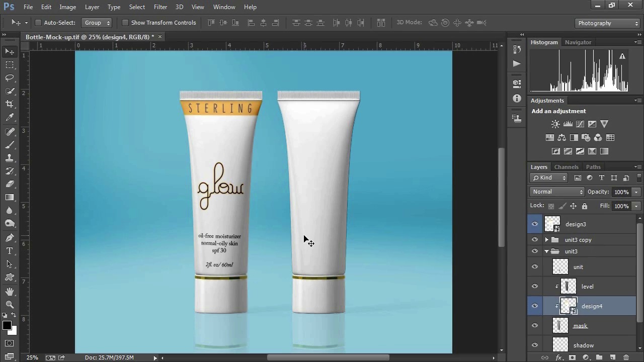The image size is (644, 362).
Task: Click the foreground color swatch
Action: click(x=7, y=326)
